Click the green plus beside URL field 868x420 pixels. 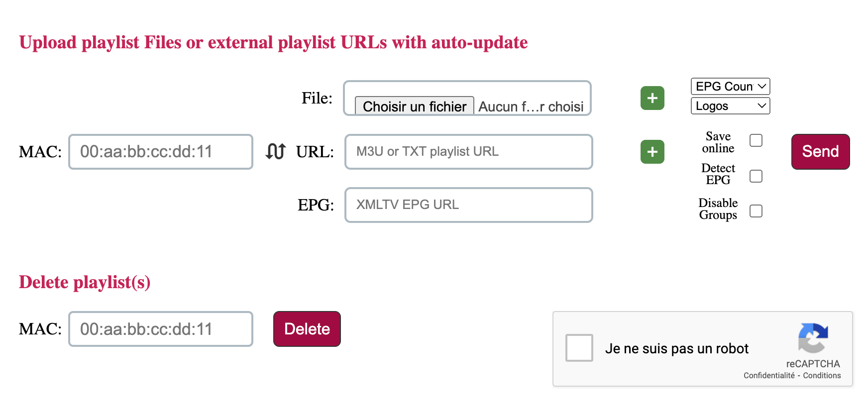652,152
